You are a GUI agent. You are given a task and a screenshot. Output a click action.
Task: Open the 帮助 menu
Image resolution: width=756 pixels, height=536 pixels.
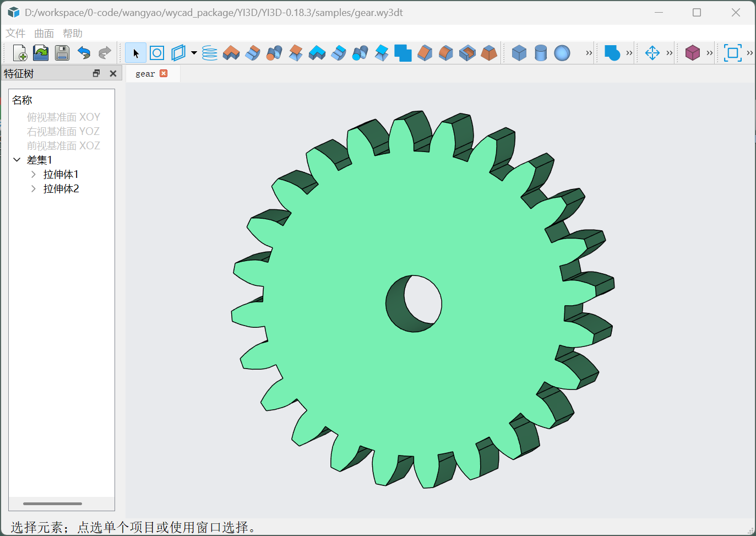pyautogui.click(x=73, y=33)
